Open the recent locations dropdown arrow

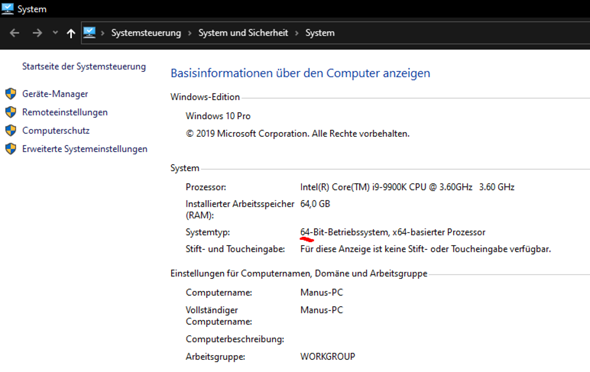[55, 33]
